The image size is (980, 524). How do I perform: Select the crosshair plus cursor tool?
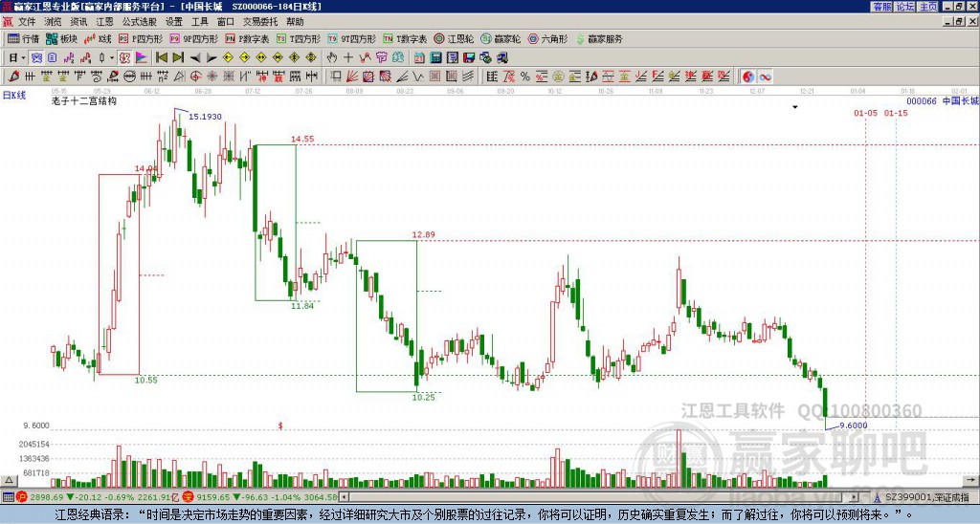pyautogui.click(x=348, y=58)
